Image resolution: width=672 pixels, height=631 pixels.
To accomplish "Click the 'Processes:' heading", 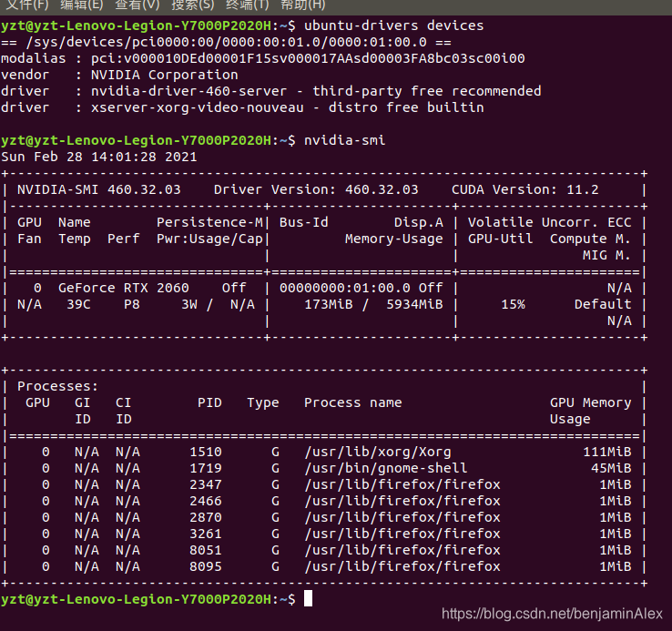I will [58, 386].
